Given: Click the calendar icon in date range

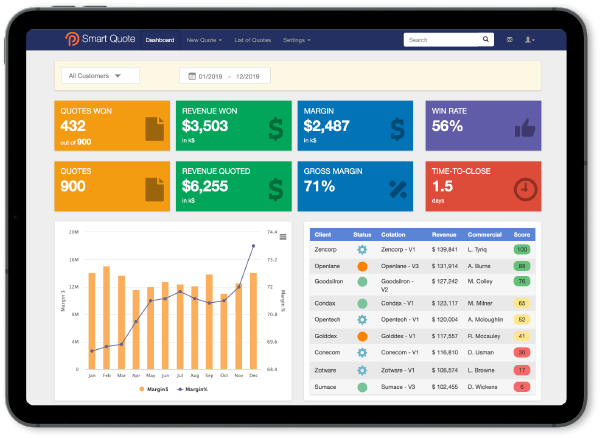Looking at the screenshot, I should tap(192, 77).
